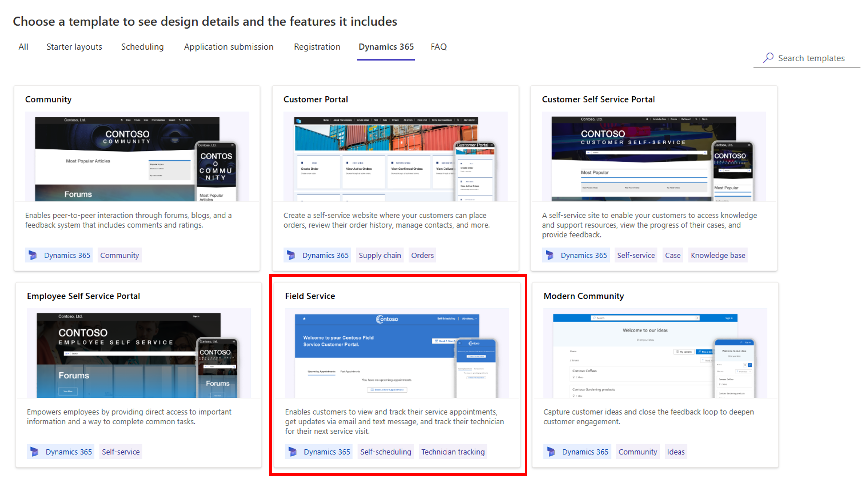The height and width of the screenshot is (489, 868).
Task: Select the Dynamics 365 tab
Action: pyautogui.click(x=386, y=47)
